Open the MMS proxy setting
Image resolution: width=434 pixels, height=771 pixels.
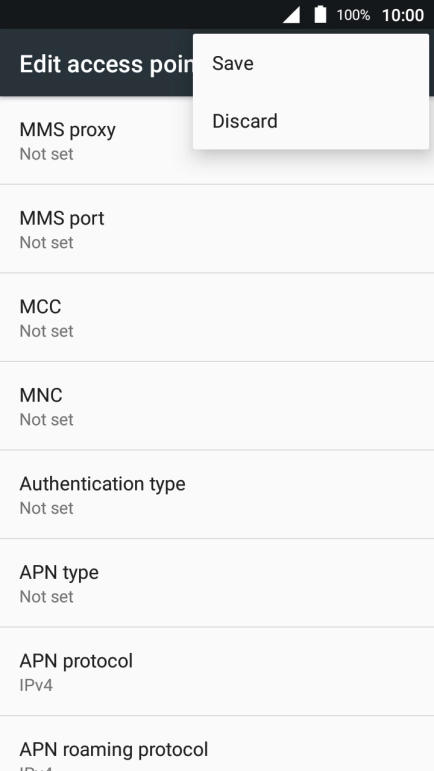[x=217, y=141]
